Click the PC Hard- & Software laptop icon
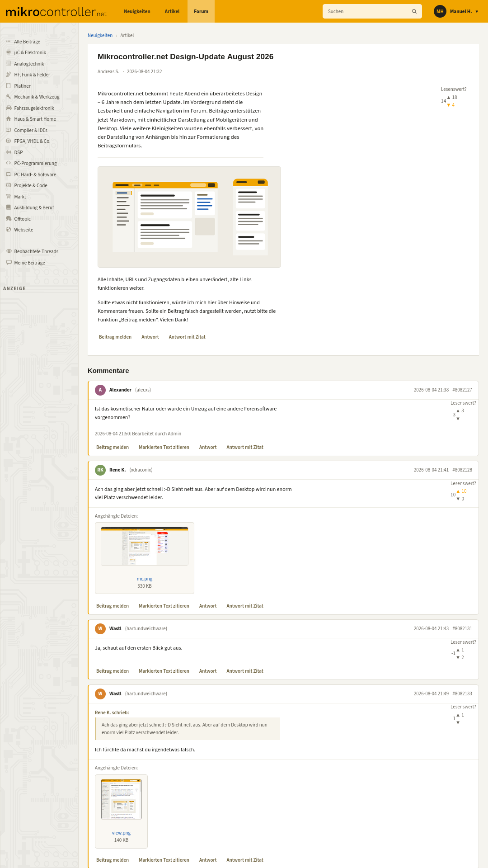This screenshot has width=488, height=868. point(8,175)
